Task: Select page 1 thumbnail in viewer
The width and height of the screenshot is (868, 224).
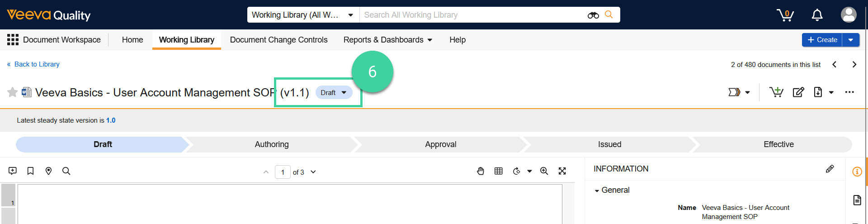Action: point(8,195)
